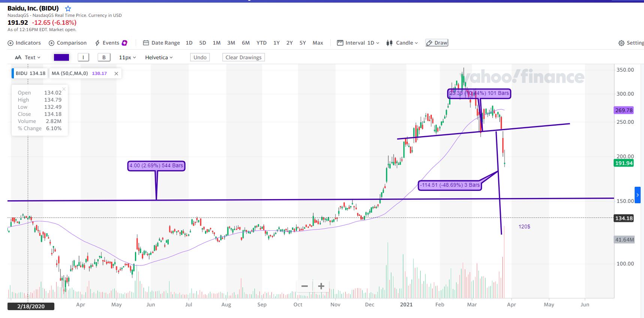Toggle italic text formatting
The height and width of the screenshot is (318, 644).
pyautogui.click(x=83, y=57)
